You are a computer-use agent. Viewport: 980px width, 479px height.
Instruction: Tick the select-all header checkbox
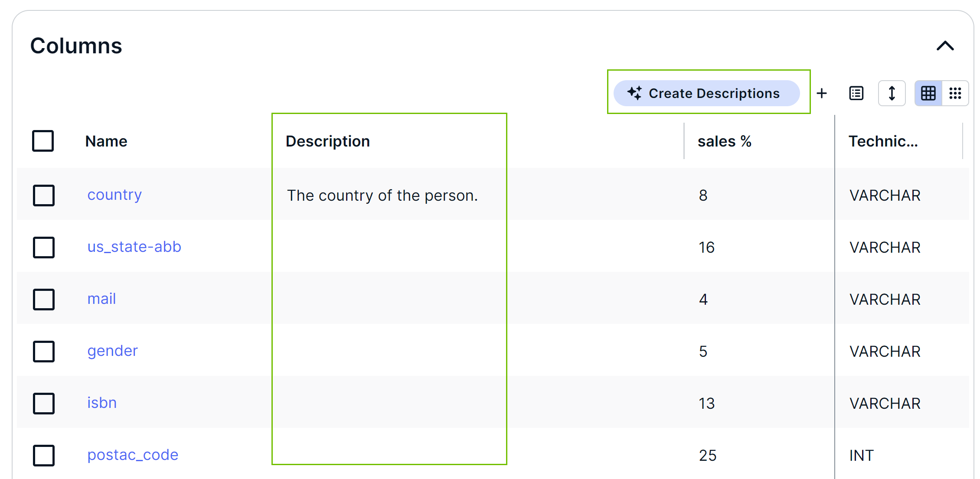pyautogui.click(x=43, y=141)
